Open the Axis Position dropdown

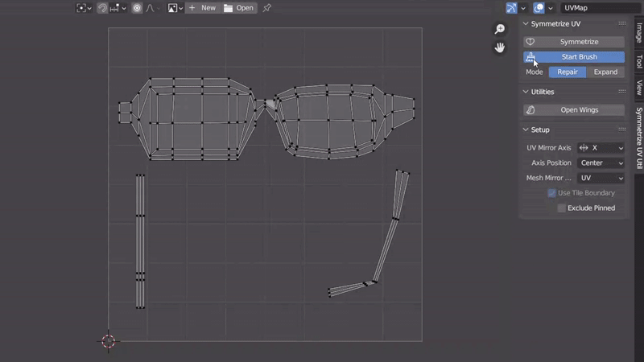pos(601,163)
